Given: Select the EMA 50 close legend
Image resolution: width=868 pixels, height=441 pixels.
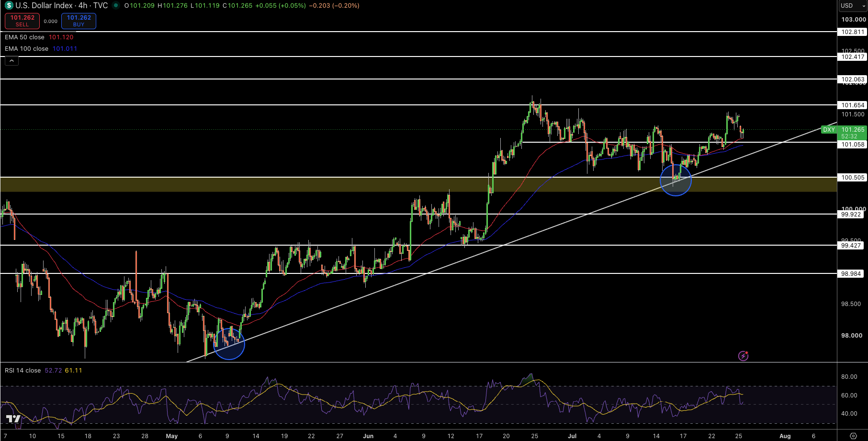Looking at the screenshot, I should pos(24,37).
